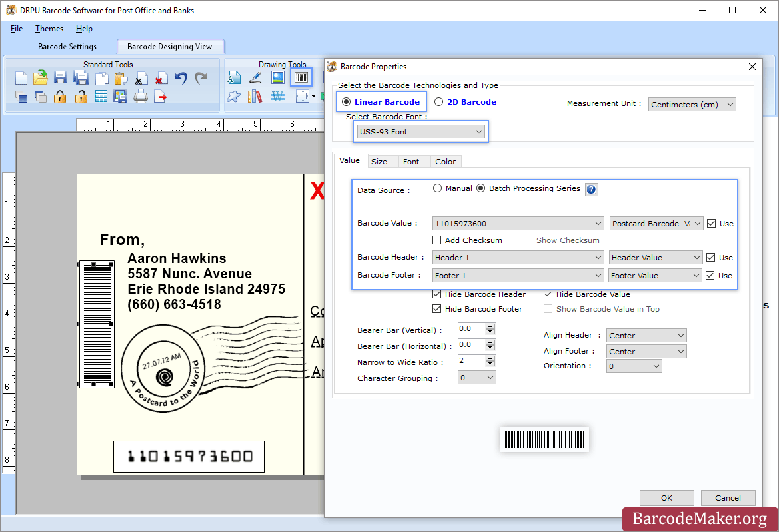Print the label with the printer icon
The image size is (779, 532).
click(141, 97)
